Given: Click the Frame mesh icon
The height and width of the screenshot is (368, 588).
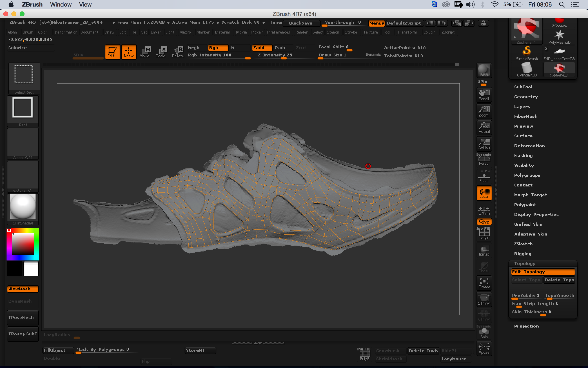Looking at the screenshot, I should pyautogui.click(x=484, y=283).
